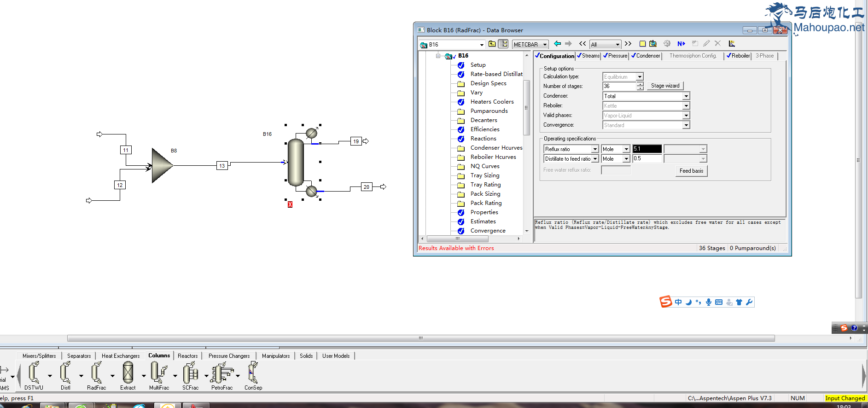This screenshot has height=408, width=868.
Task: Open Design Specs in the B16 tree
Action: 488,83
